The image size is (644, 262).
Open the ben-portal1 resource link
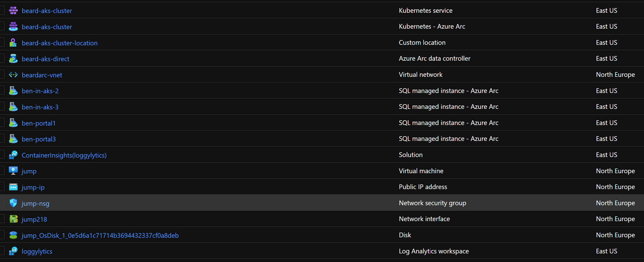pos(39,123)
